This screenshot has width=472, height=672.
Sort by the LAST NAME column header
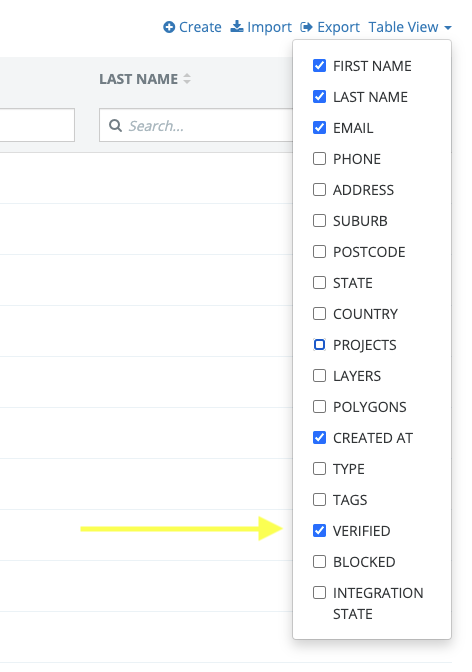point(138,79)
